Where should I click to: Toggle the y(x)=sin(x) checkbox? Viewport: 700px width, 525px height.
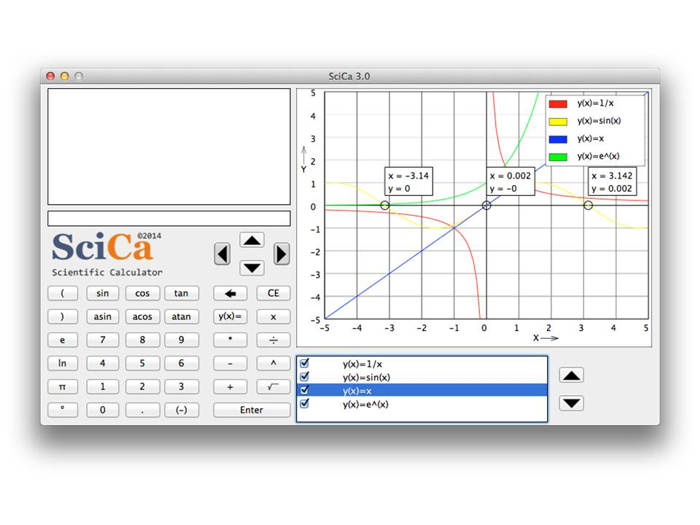[305, 377]
